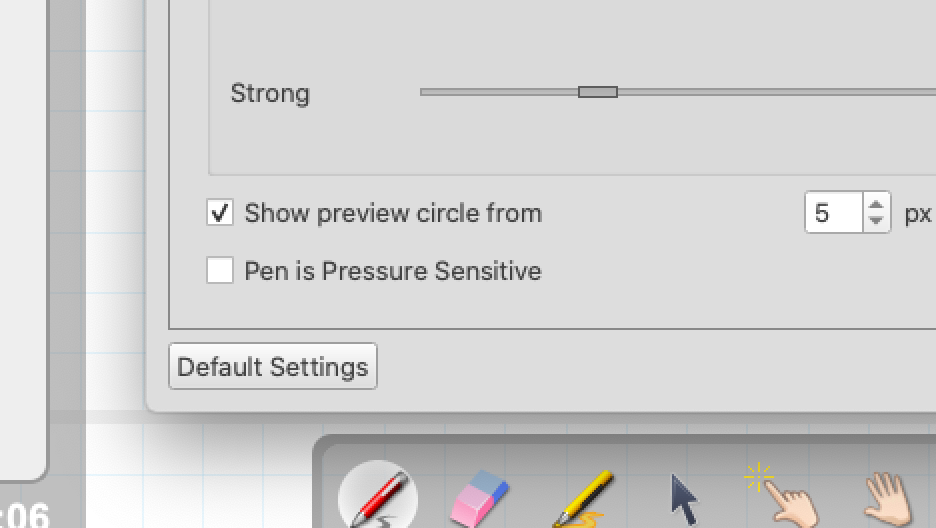Click the clock display showing :06

(24, 515)
